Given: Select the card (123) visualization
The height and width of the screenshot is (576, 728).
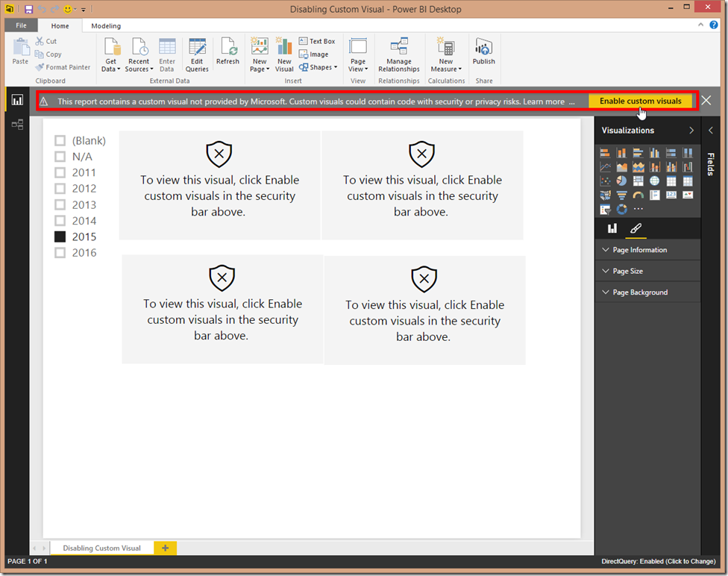Looking at the screenshot, I should click(671, 195).
